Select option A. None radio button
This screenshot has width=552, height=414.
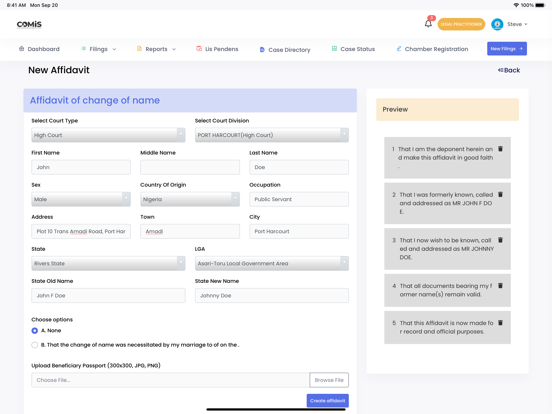(34, 331)
